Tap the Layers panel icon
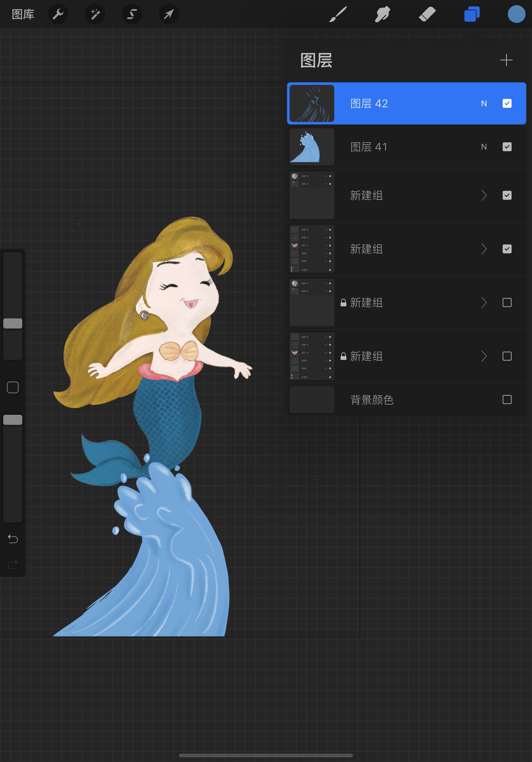 472,14
